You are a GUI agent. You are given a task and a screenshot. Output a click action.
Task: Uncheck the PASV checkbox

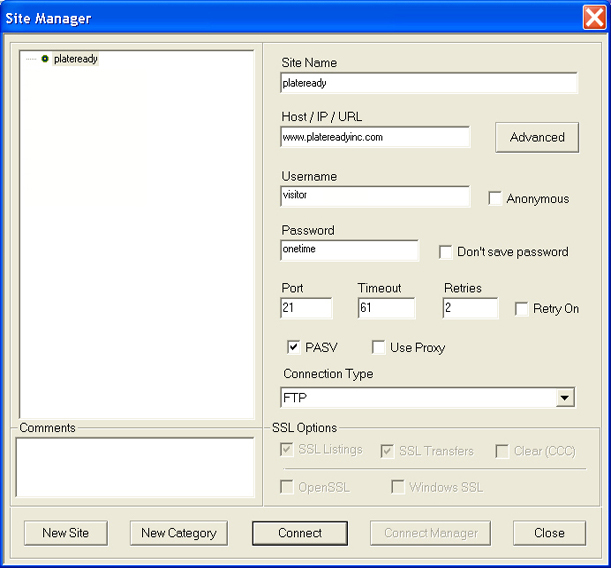(x=293, y=347)
